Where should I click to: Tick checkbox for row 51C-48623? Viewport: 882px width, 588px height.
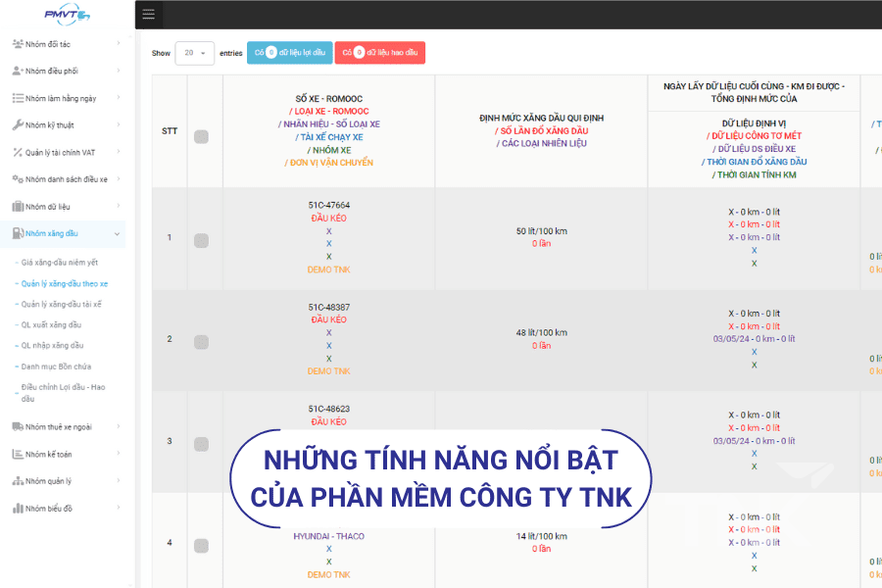point(201,445)
